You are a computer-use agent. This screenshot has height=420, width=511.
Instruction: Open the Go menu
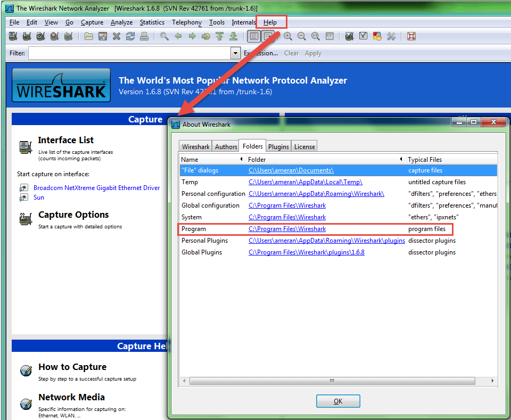[69, 22]
